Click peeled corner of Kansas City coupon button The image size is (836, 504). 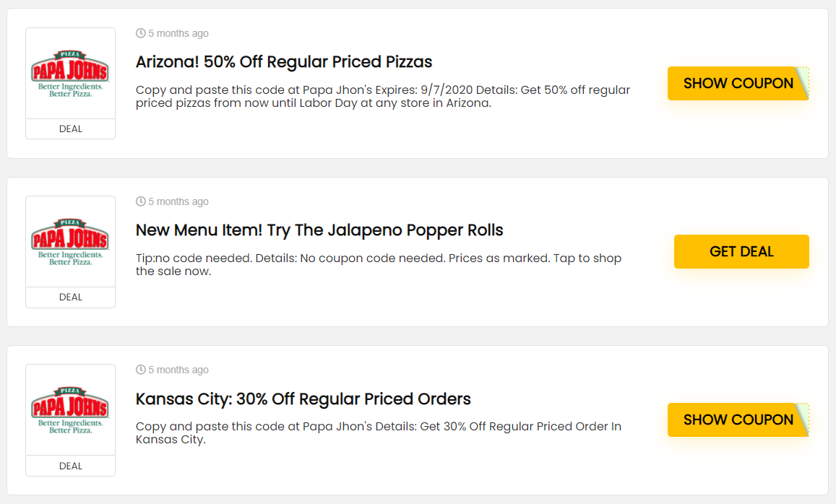point(803,419)
